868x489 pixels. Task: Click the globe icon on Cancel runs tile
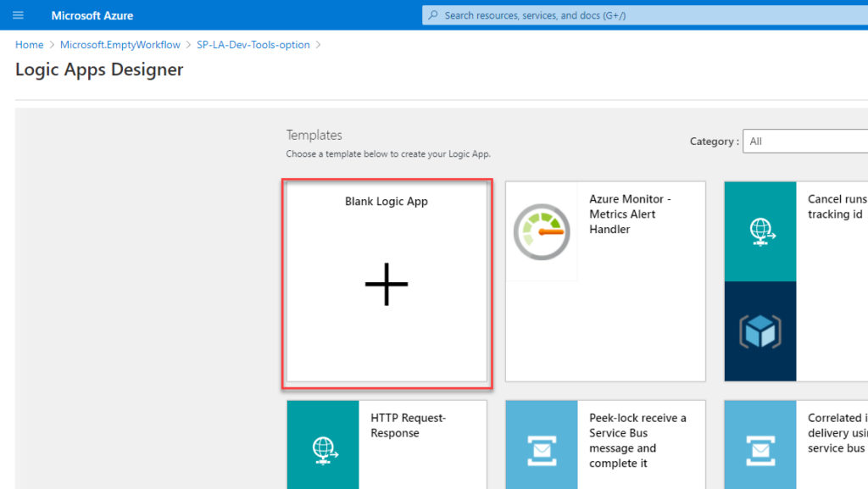click(759, 231)
